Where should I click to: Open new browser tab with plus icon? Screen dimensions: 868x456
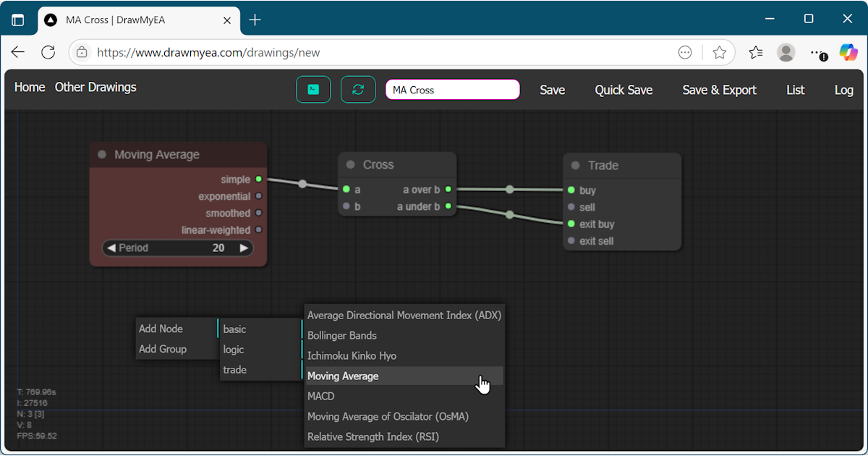point(255,20)
